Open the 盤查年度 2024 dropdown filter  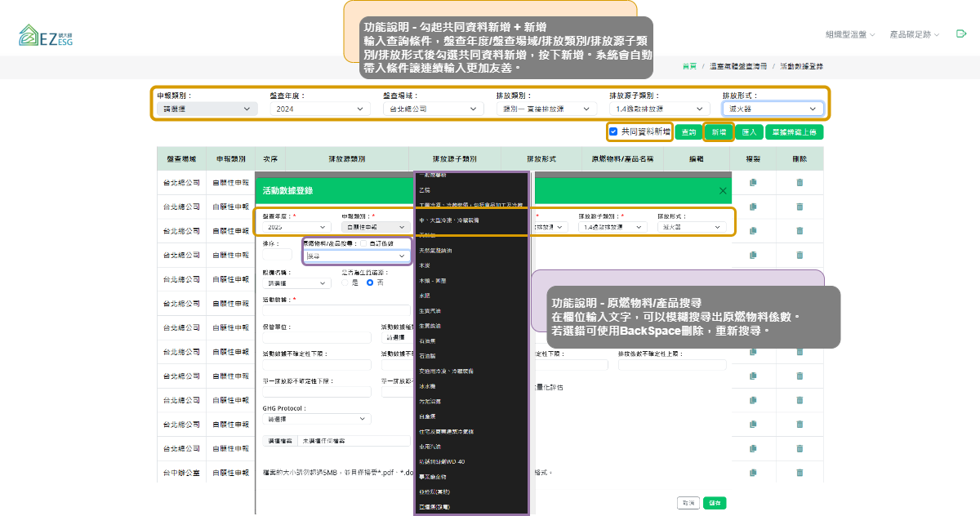(319, 109)
